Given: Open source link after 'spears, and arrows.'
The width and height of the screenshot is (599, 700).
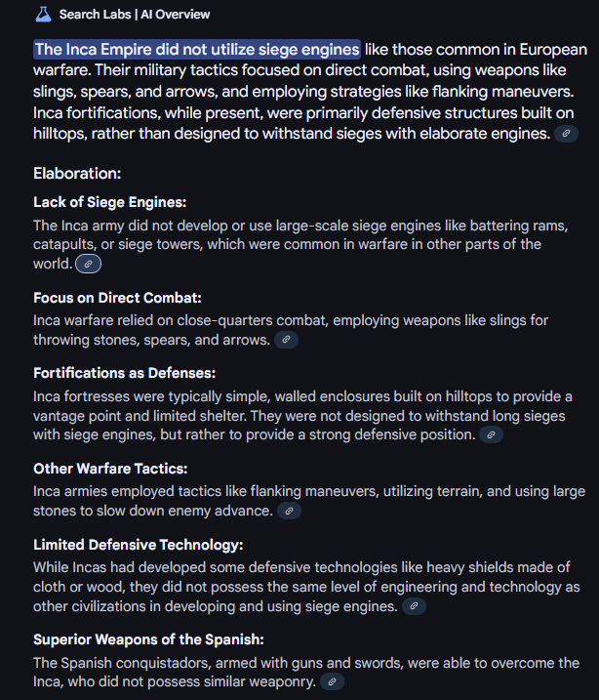Looking at the screenshot, I should [x=286, y=340].
